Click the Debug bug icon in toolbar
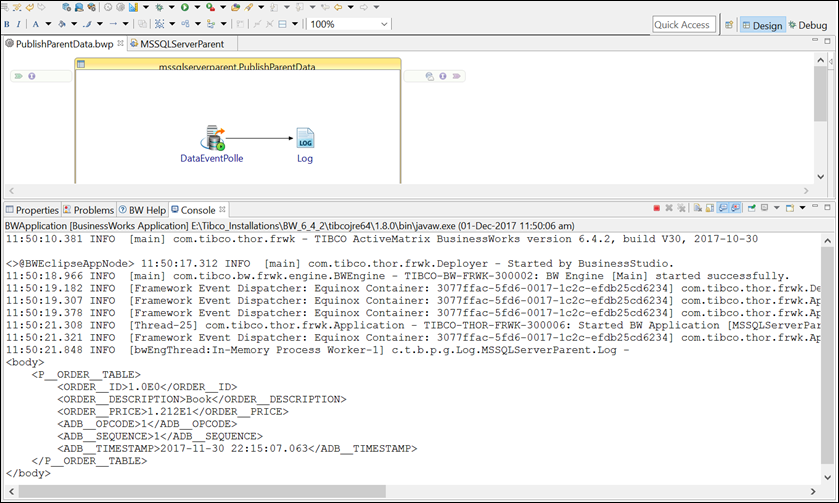Viewport: 839px width, 503px height. pos(159,7)
